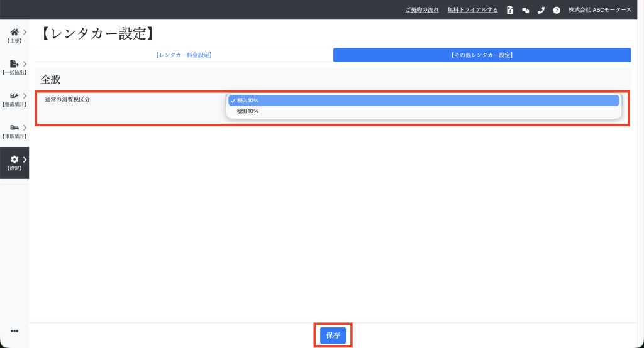
Task: Go to the home 【主要】 sidebar icon
Action: coord(14,32)
